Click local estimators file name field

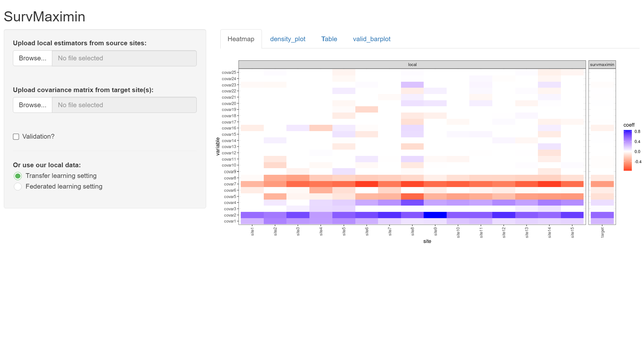tap(124, 58)
